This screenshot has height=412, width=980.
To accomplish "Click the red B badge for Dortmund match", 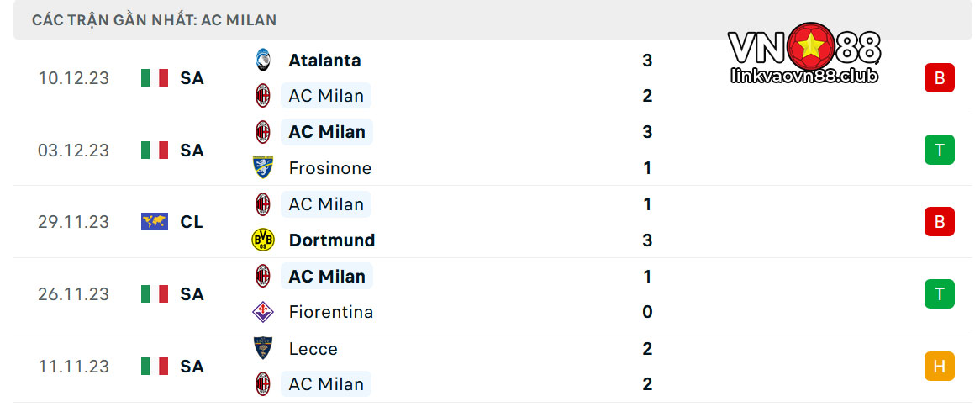I will pos(940,222).
